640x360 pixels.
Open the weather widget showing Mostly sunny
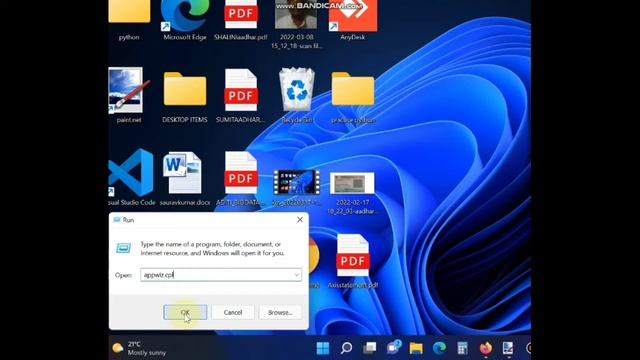tap(140, 348)
